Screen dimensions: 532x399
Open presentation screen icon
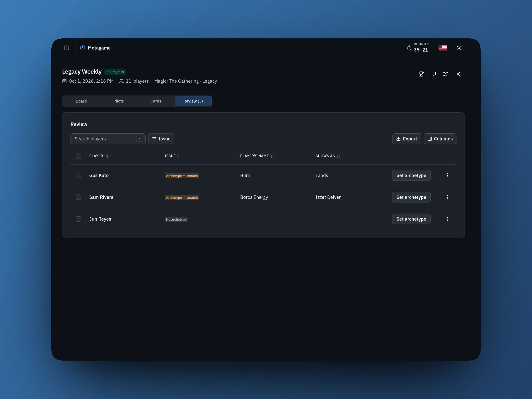pyautogui.click(x=433, y=74)
